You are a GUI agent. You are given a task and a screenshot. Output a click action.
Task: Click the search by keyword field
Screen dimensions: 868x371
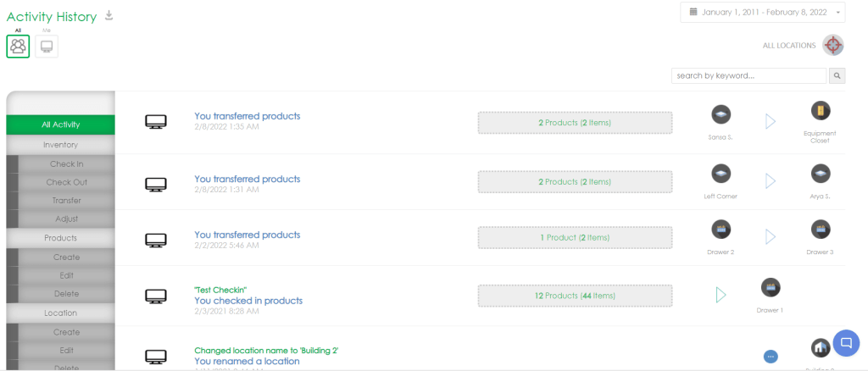pos(748,76)
